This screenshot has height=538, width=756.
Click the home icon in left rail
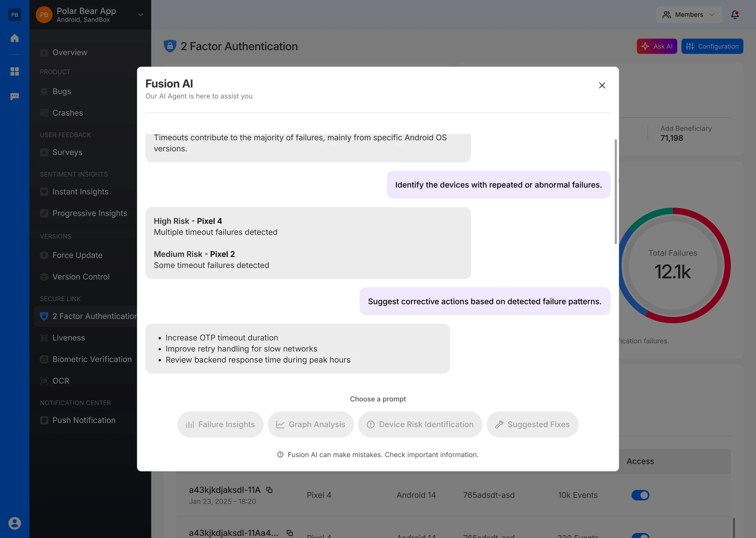14,38
